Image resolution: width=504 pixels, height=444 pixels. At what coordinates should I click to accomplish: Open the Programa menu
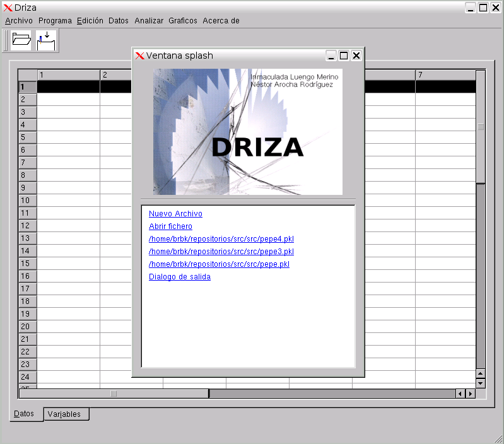55,21
